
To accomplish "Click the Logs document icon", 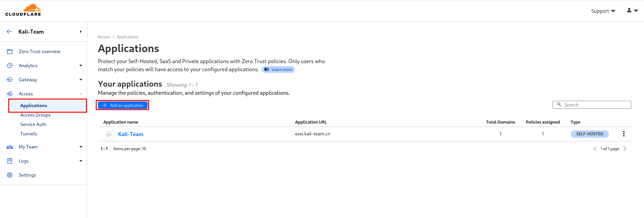I will (x=10, y=161).
